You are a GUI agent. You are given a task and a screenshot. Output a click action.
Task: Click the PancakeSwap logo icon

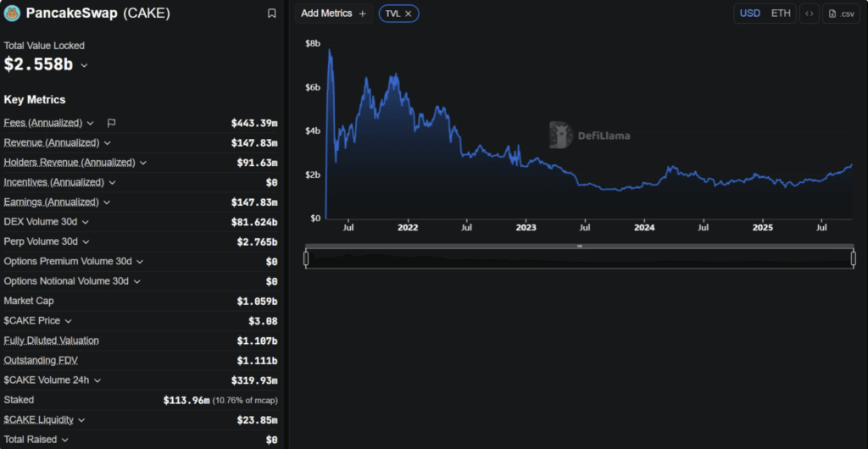[13, 14]
